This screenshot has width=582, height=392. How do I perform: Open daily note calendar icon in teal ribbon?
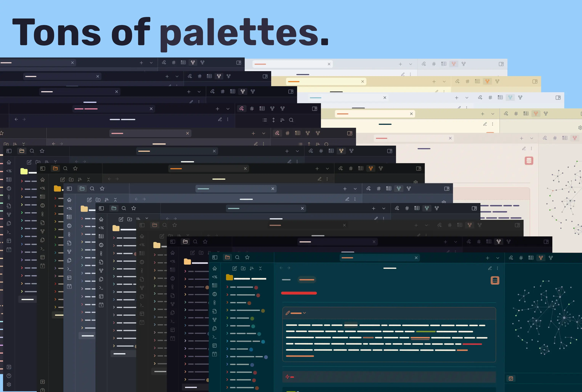point(214,354)
